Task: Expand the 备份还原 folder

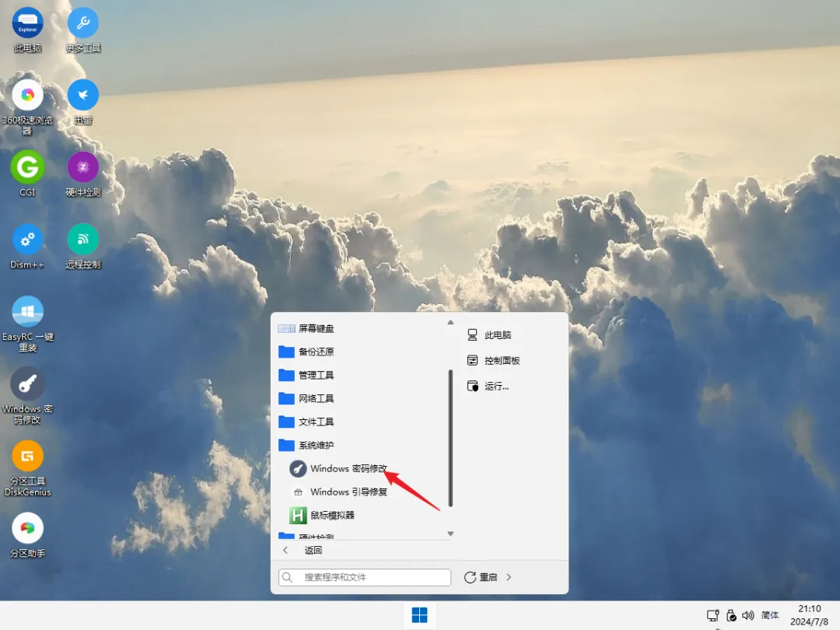Action: [x=362, y=352]
